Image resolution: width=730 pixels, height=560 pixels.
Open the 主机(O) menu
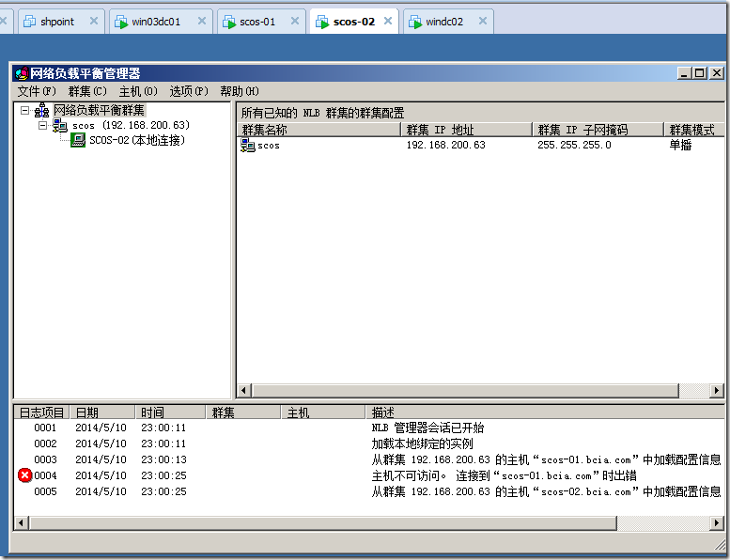click(138, 91)
